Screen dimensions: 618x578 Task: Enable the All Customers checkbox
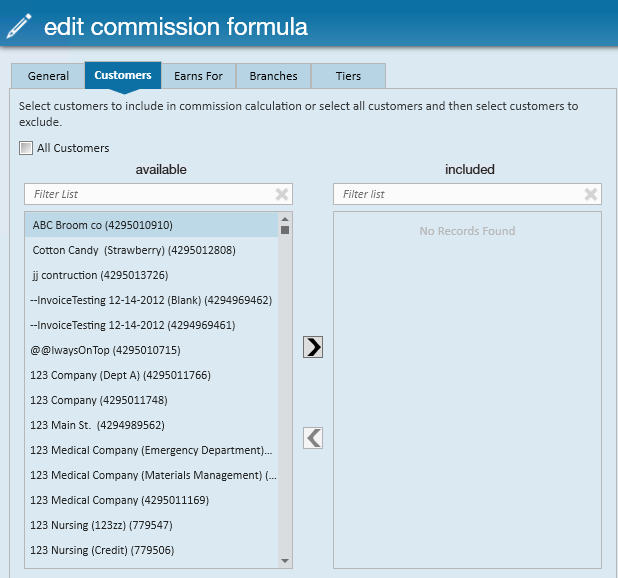coord(26,148)
